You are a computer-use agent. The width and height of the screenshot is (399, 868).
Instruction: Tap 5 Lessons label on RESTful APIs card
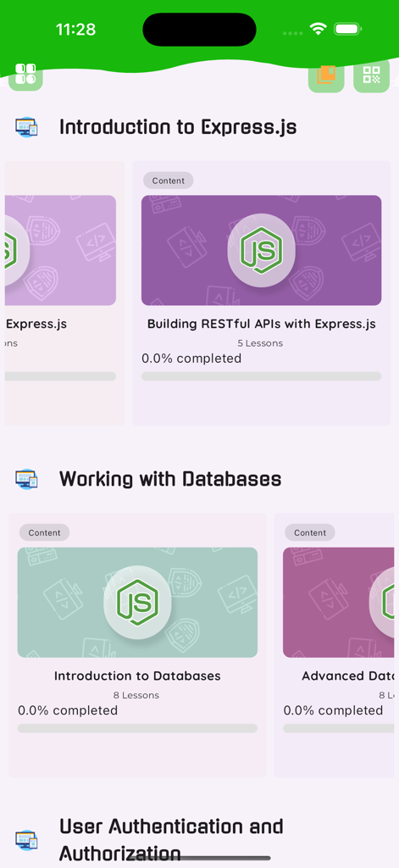(260, 343)
